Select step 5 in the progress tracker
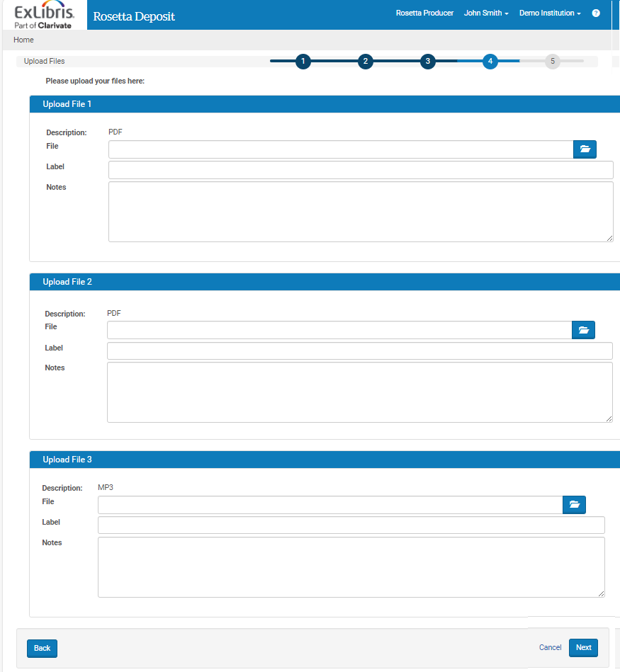This screenshot has height=672, width=620. [x=553, y=62]
